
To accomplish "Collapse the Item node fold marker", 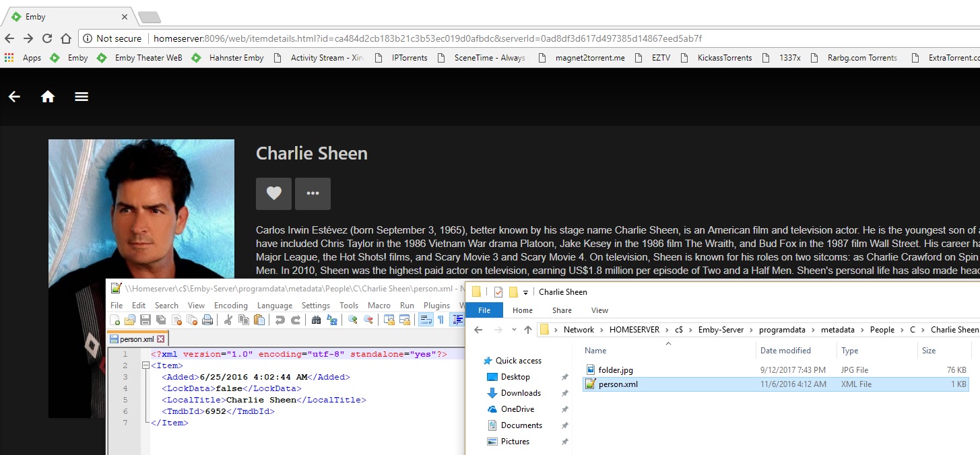I will click(x=145, y=365).
